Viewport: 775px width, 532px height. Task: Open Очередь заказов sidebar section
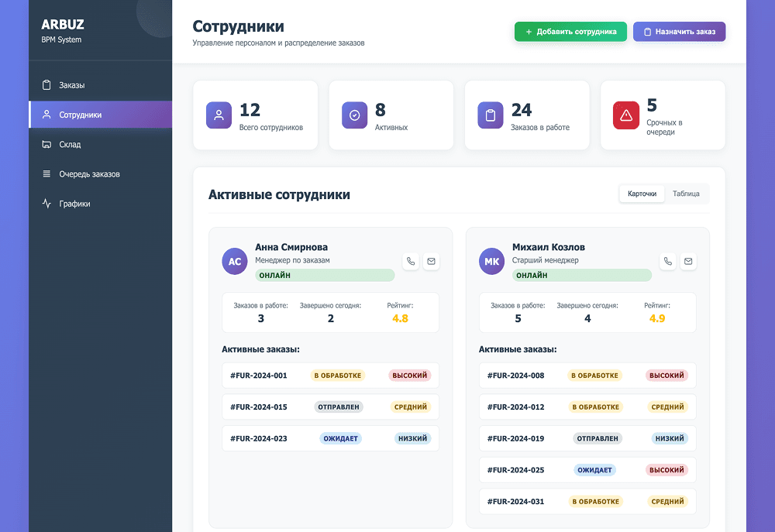89,174
